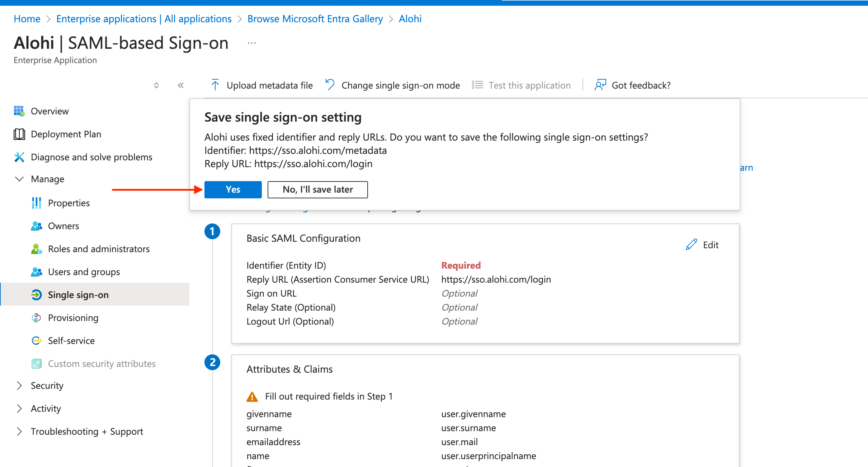Expand the Troubleshooting + Support section
The width and height of the screenshot is (868, 467).
click(19, 431)
